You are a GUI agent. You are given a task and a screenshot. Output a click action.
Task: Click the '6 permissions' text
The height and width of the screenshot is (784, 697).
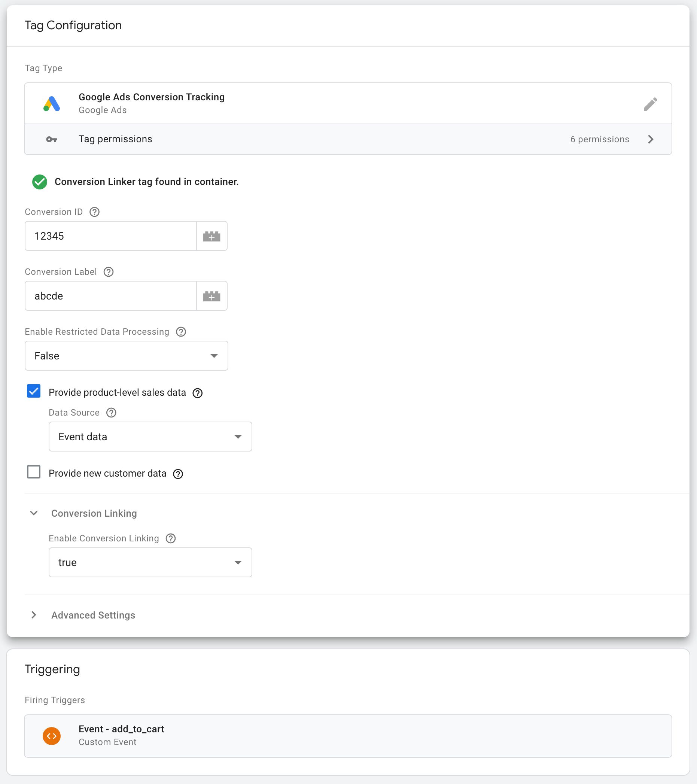pos(600,139)
